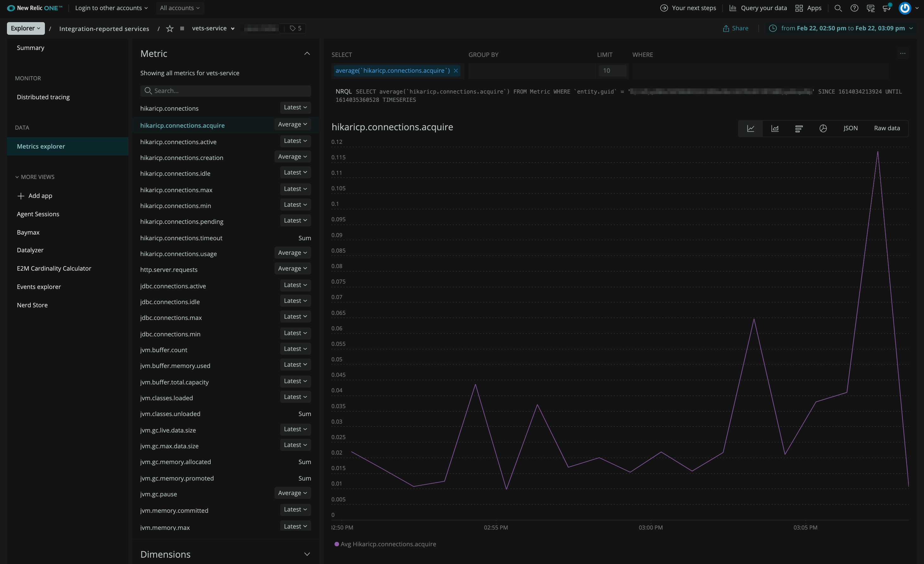The height and width of the screenshot is (564, 924).
Task: Remove the hikaricp.connections.acquire select chip
Action: (x=456, y=70)
